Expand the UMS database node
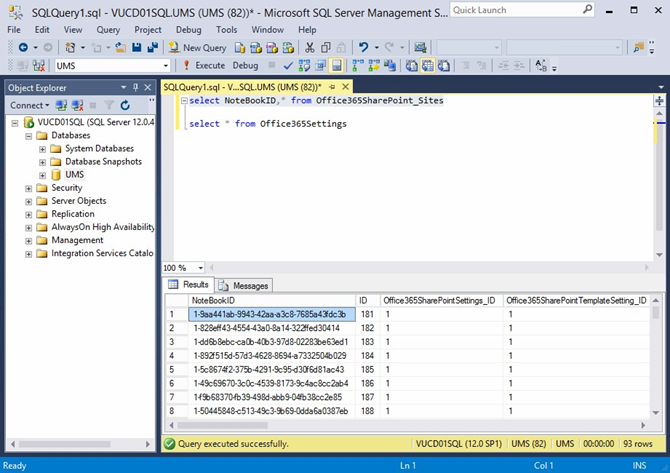This screenshot has width=670, height=473. tap(43, 175)
